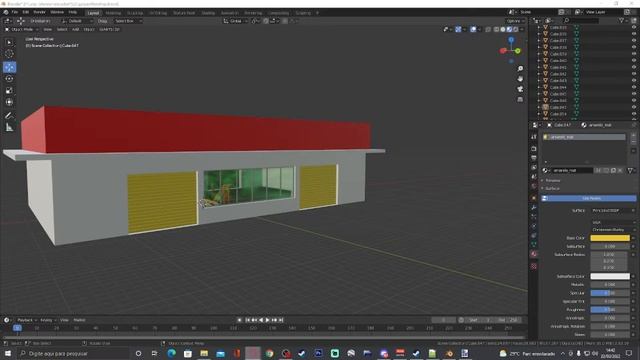Click the viewport zoom magnifier icon
640x360 pixels.
coord(520,69)
